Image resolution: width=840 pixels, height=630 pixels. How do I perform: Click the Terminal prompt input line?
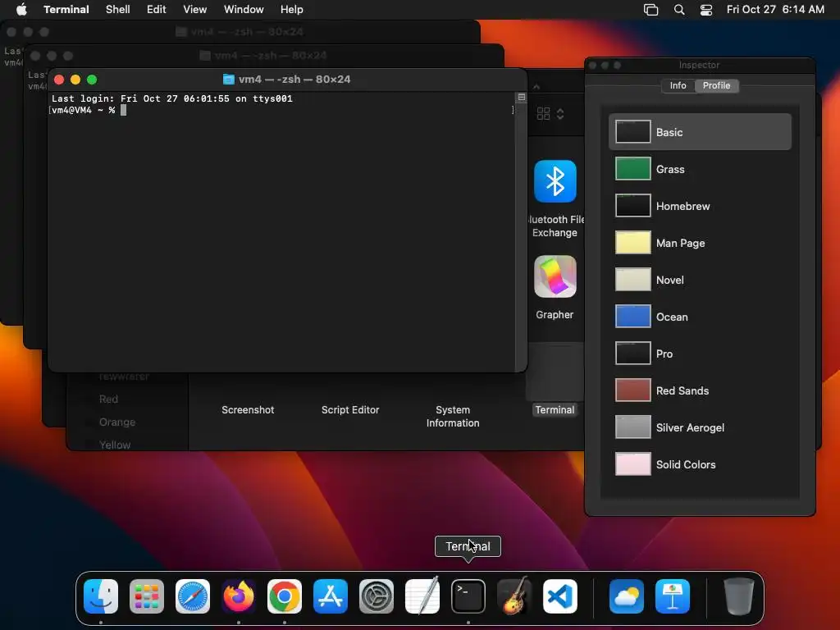pyautogui.click(x=281, y=111)
